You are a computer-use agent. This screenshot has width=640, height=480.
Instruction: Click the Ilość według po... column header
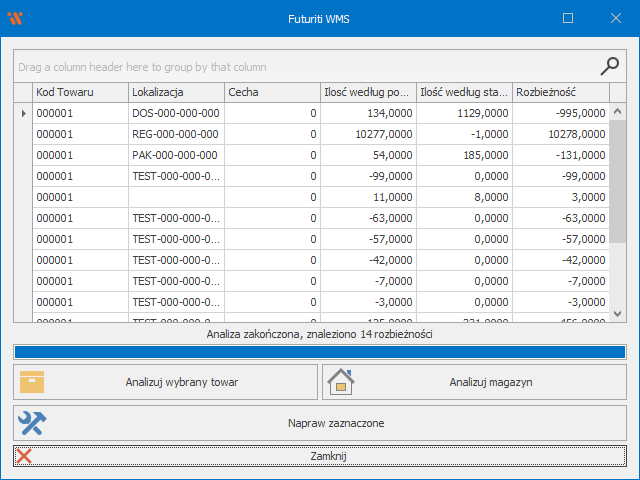(x=368, y=92)
